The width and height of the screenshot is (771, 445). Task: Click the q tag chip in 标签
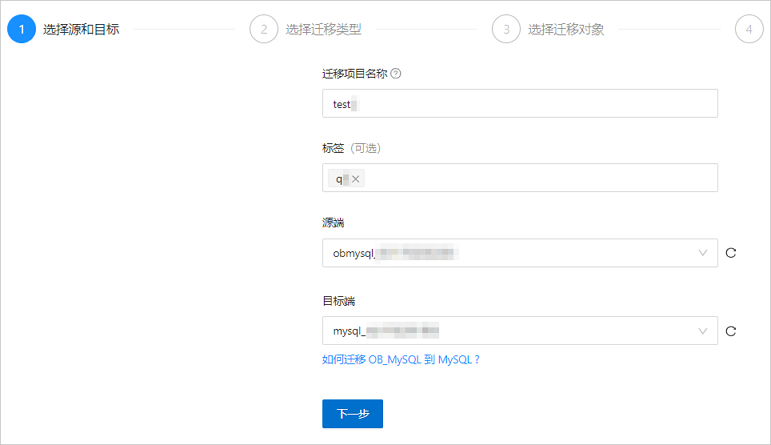click(340, 179)
